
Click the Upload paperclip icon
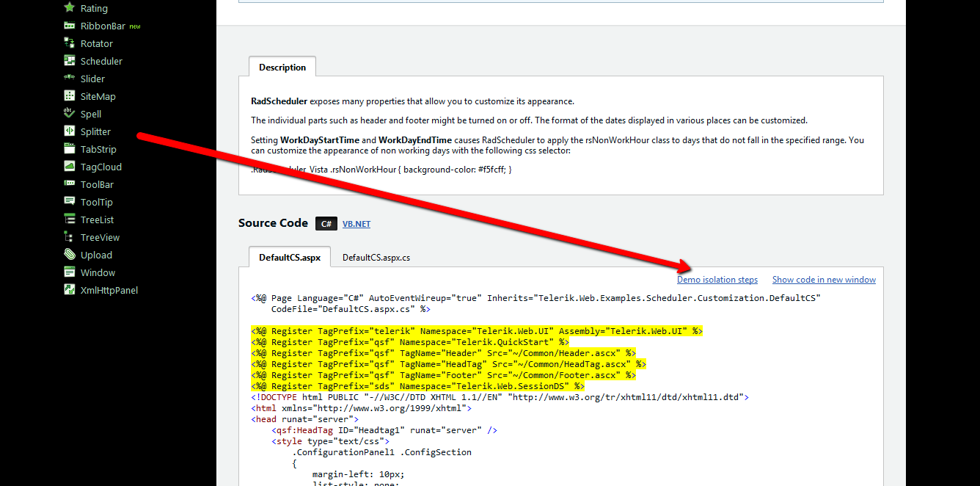pos(70,255)
